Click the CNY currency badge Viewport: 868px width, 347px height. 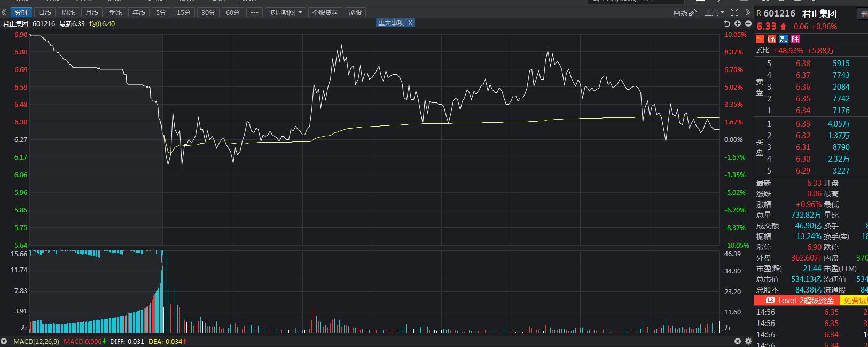772,39
